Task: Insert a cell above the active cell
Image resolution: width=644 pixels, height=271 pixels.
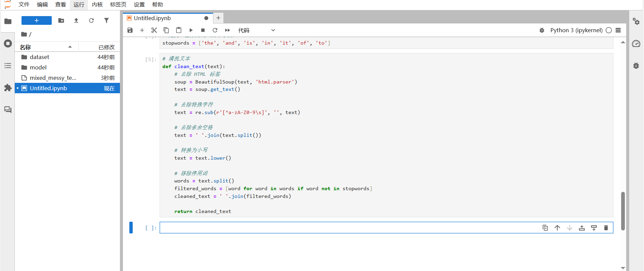Action: click(x=582, y=228)
